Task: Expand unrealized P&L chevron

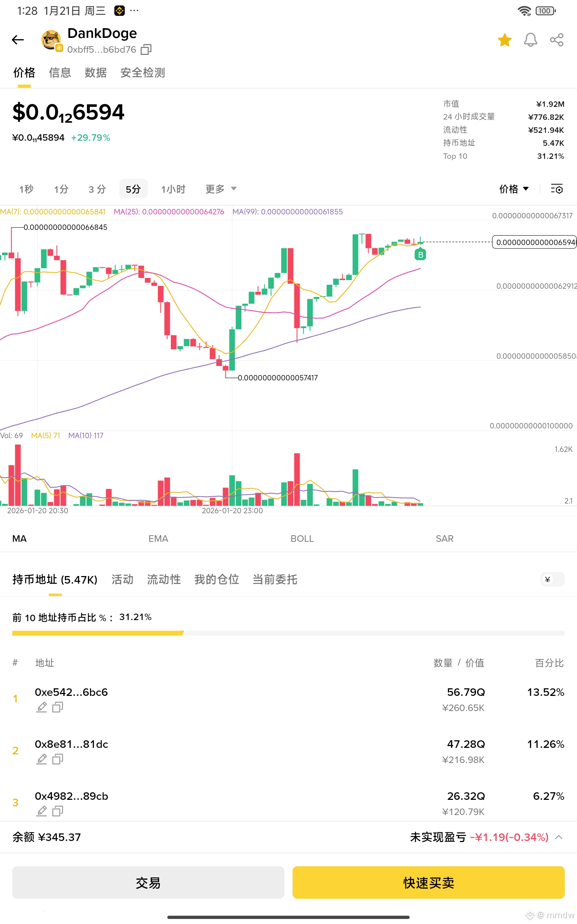Action: click(x=559, y=837)
